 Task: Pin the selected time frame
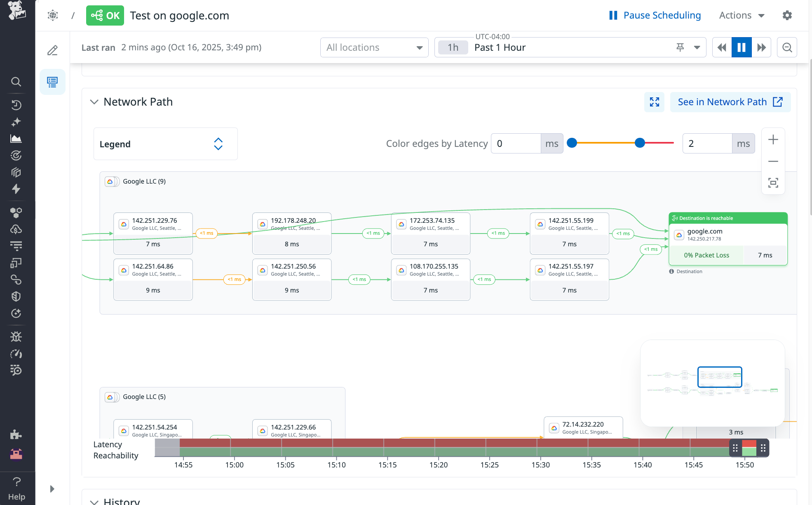680,47
